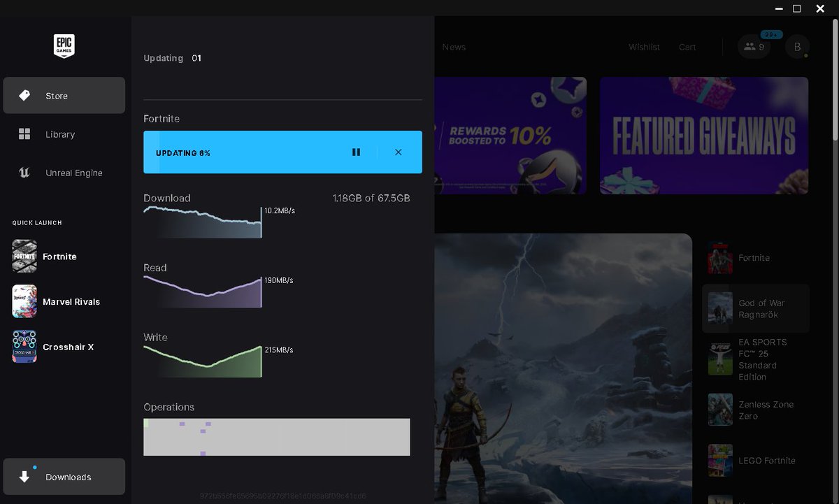This screenshot has height=504, width=839.
Task: Click the 10.2MB/s download rate label
Action: pos(280,210)
